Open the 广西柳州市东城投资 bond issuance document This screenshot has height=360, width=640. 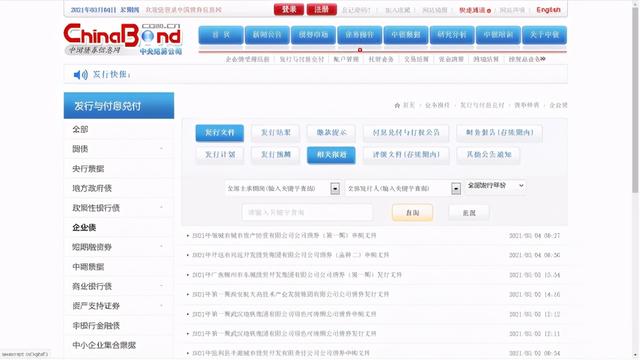tap(297, 275)
